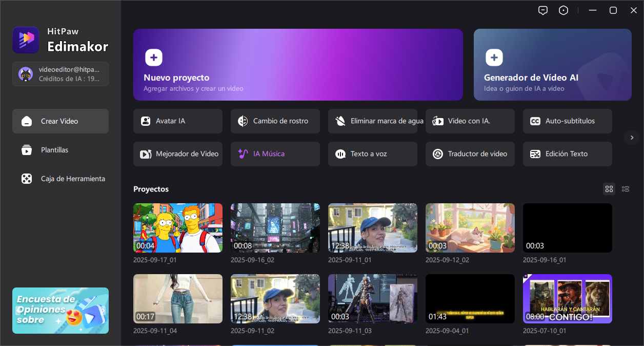Image resolution: width=644 pixels, height=346 pixels.
Task: Open the Mejorador de Video tool
Action: (177, 154)
